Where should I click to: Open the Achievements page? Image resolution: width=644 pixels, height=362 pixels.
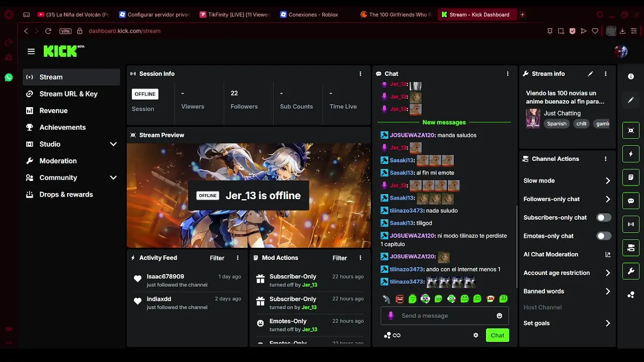71,127
